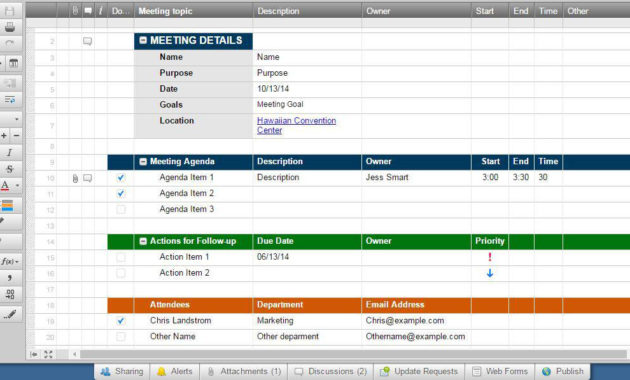The width and height of the screenshot is (630, 380).
Task: Collapse the Meeting Agenda section
Action: point(143,161)
